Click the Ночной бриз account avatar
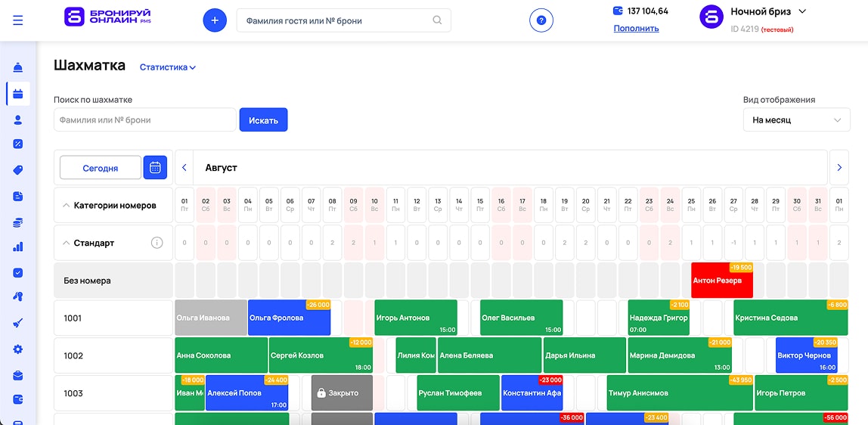This screenshot has height=425, width=868. 711,17
